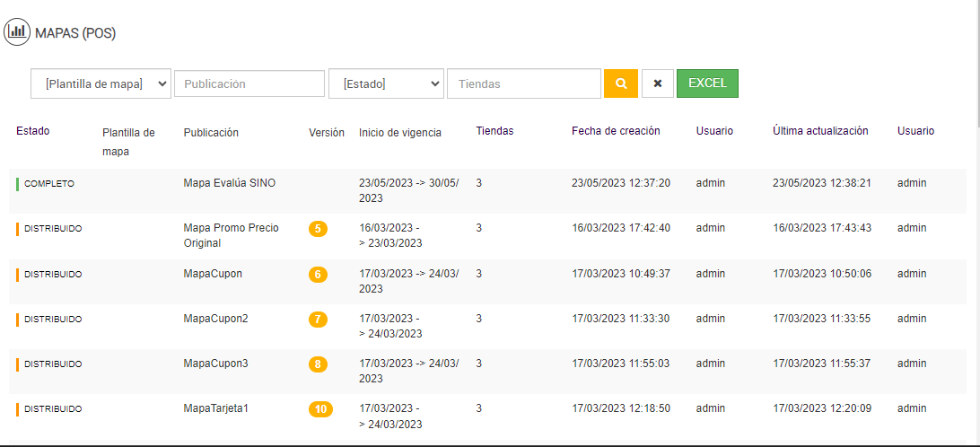Click version badge 6 for MapaCupon

pyautogui.click(x=318, y=274)
